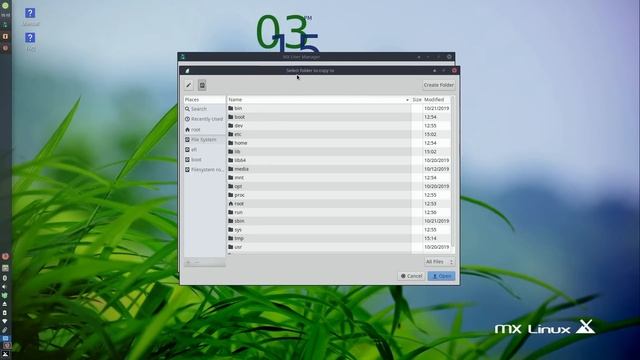The image size is (640, 360).
Task: Click the opt folder icon
Action: click(x=231, y=186)
